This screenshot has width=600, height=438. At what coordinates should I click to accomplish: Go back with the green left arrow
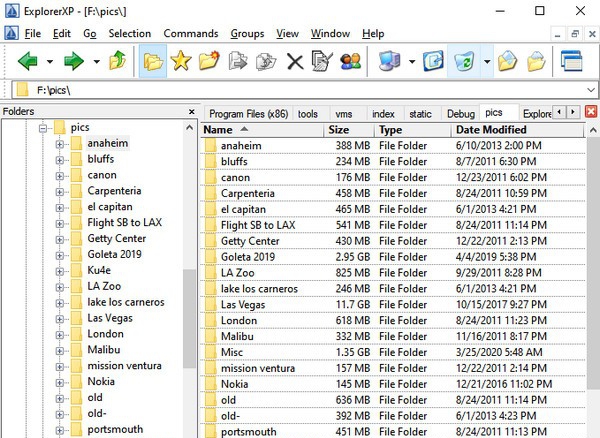[28, 61]
